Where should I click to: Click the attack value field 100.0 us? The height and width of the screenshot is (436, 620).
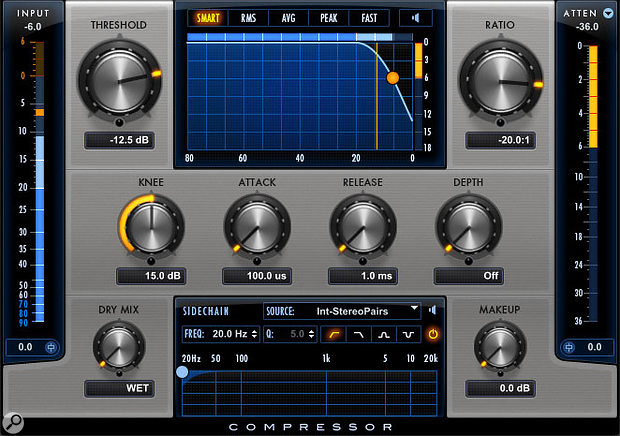pyautogui.click(x=257, y=276)
